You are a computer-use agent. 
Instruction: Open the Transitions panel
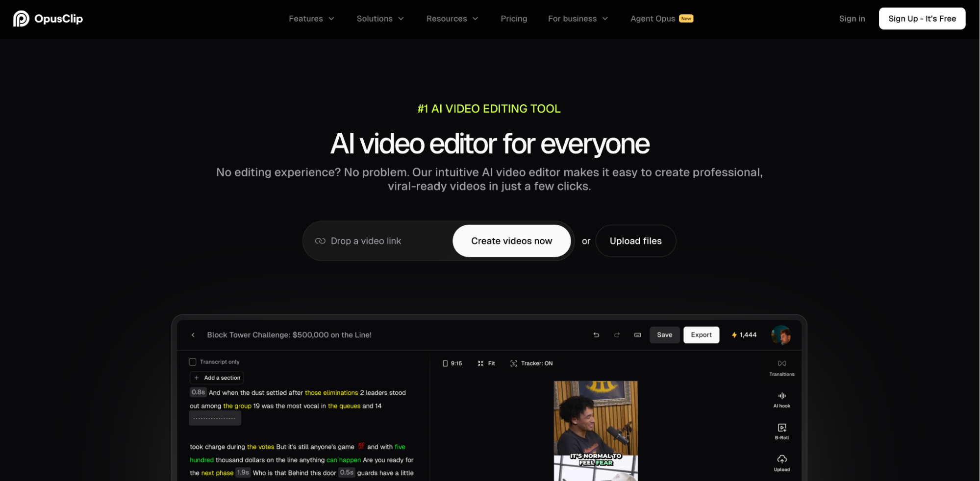[x=781, y=368]
